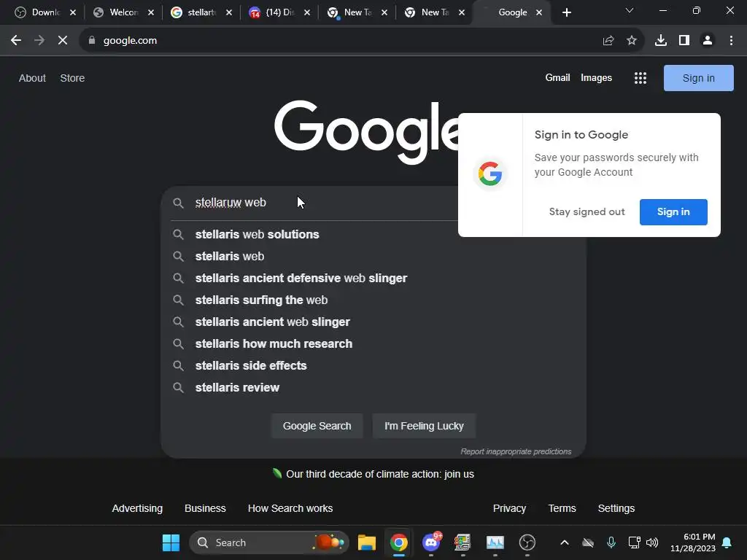Open Privacy footer link
This screenshot has width=747, height=560.
(x=509, y=508)
